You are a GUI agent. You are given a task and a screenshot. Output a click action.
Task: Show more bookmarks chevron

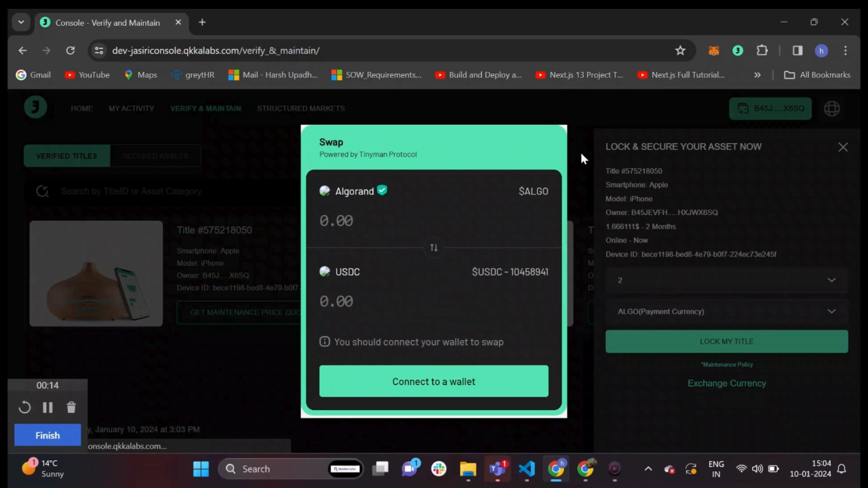(757, 75)
